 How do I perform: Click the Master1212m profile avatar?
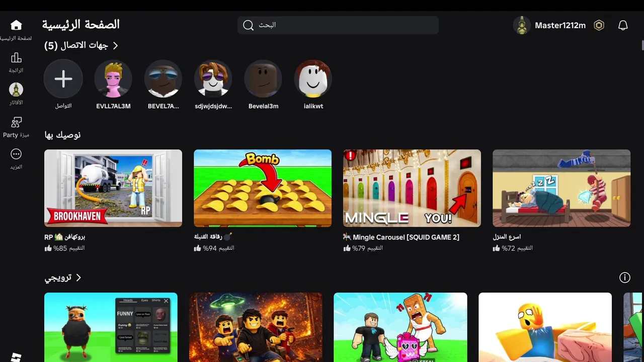click(x=522, y=25)
